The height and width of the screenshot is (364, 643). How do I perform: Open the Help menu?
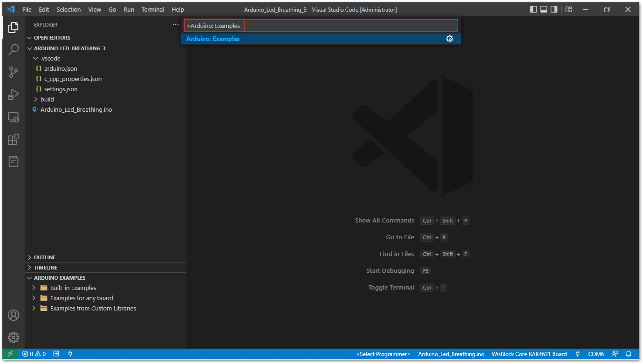click(x=178, y=9)
